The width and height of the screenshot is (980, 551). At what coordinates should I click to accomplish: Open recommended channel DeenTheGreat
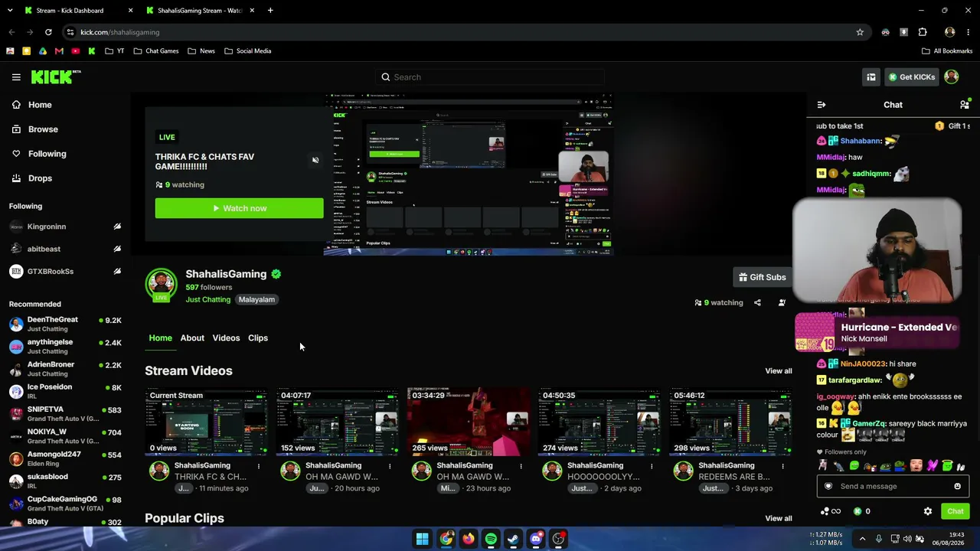click(65, 324)
